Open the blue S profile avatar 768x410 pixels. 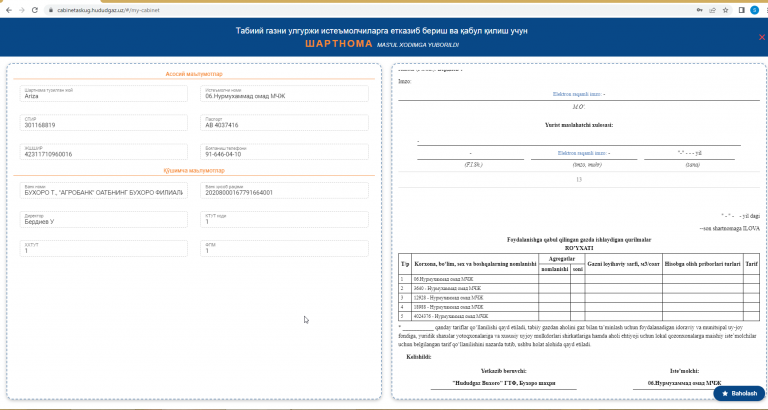(754, 10)
